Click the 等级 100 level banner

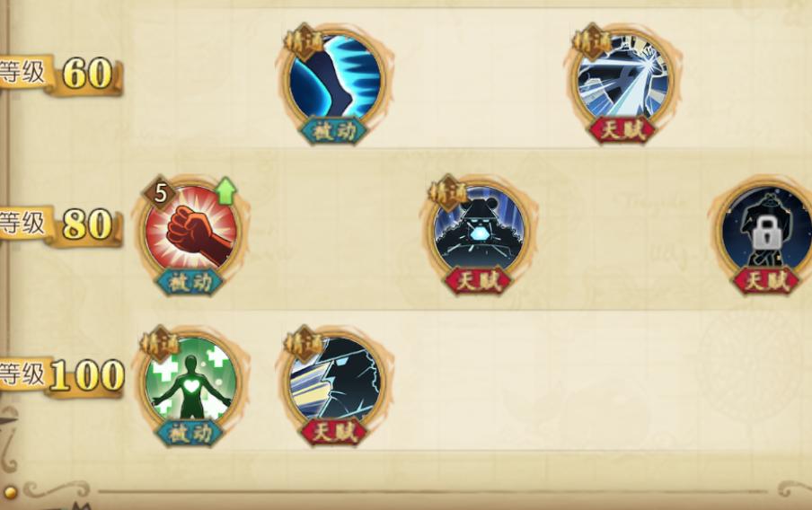(x=60, y=376)
